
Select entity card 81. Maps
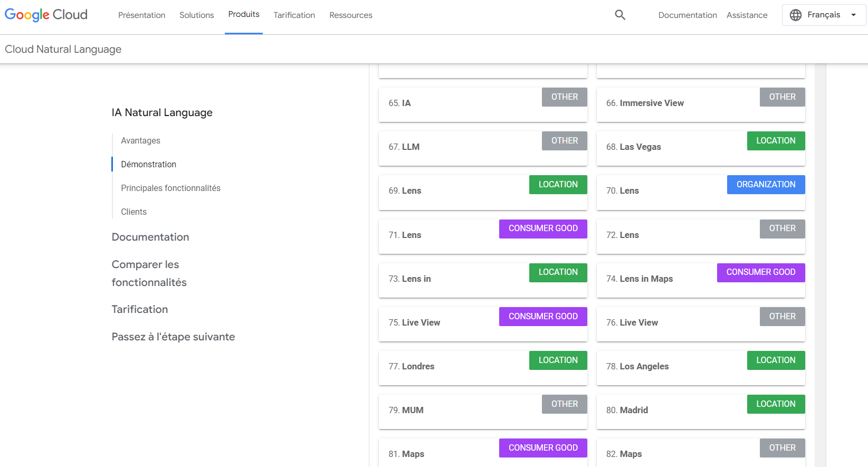click(483, 453)
